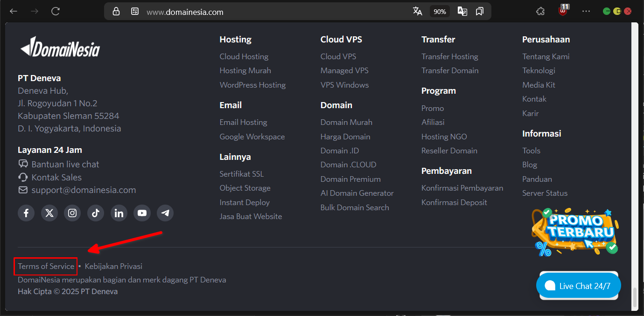This screenshot has width=644, height=316.
Task: Open the Facebook social media icon
Action: [x=26, y=213]
